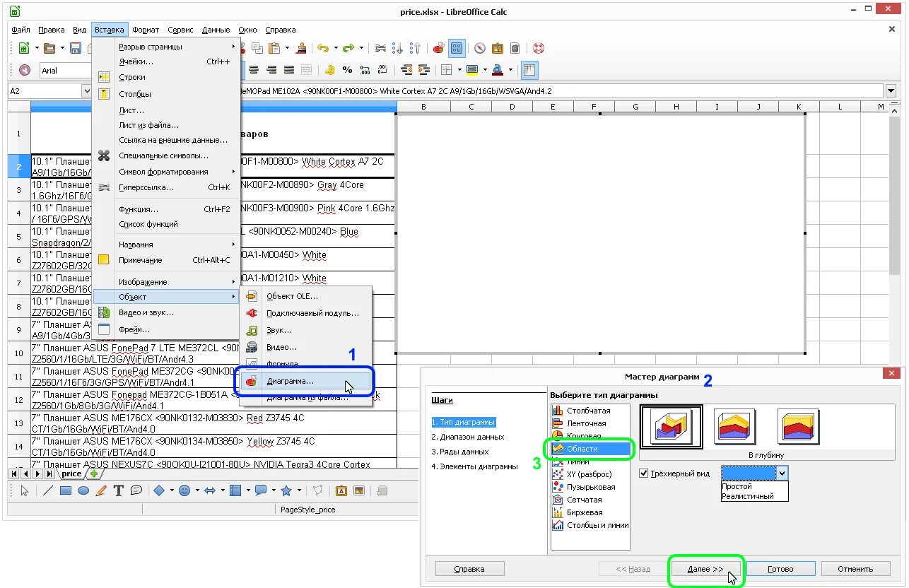Click the Sort ascending icon
Image resolution: width=909 pixels, height=588 pixels.
[x=398, y=48]
